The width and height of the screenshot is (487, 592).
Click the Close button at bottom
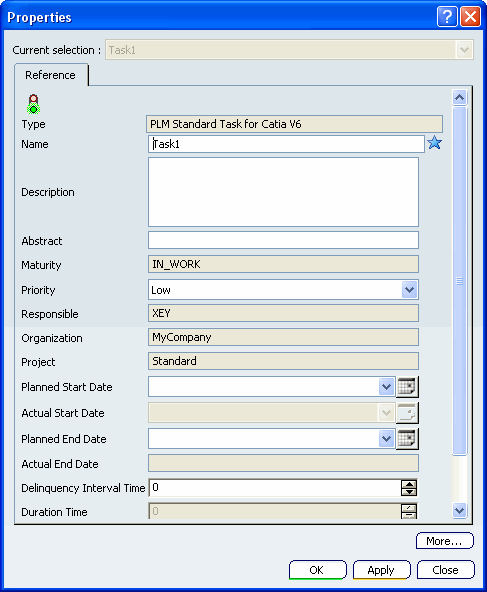(x=445, y=570)
